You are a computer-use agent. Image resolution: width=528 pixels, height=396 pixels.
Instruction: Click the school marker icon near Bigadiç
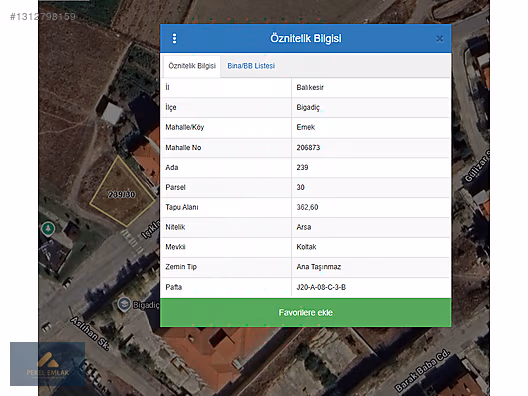pos(124,304)
